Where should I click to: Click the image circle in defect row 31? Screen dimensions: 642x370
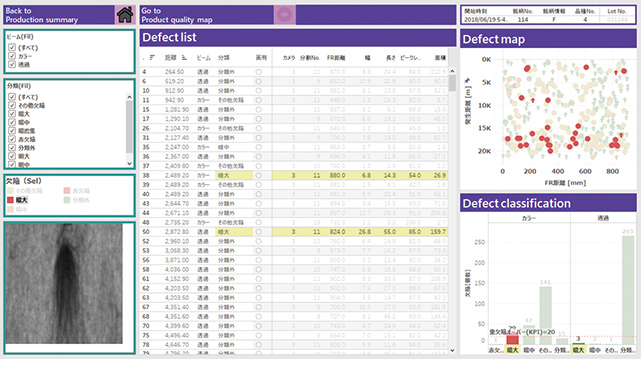pyautogui.click(x=258, y=138)
